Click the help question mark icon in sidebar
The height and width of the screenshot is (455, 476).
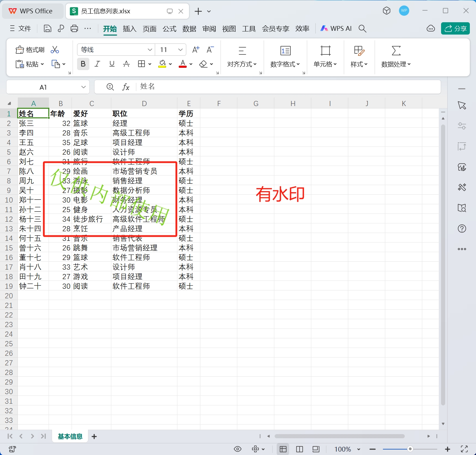[462, 229]
